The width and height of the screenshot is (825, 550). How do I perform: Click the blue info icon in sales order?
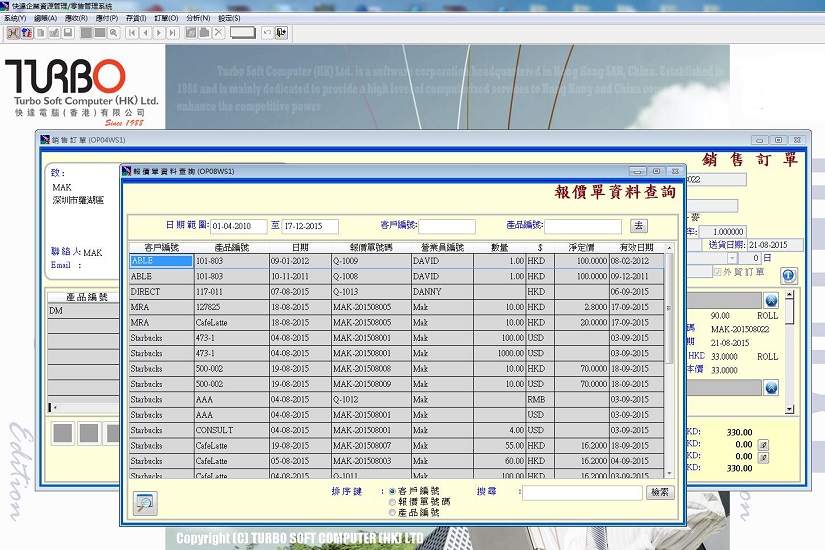click(x=788, y=275)
